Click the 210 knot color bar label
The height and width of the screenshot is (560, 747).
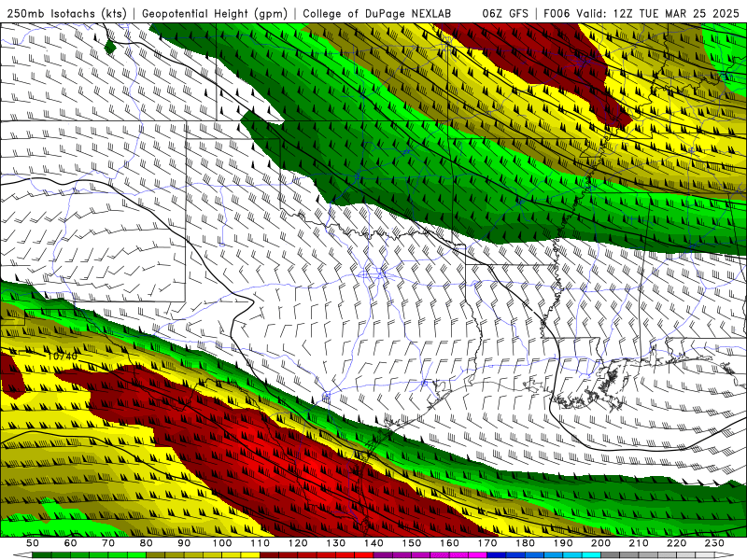coord(639,543)
